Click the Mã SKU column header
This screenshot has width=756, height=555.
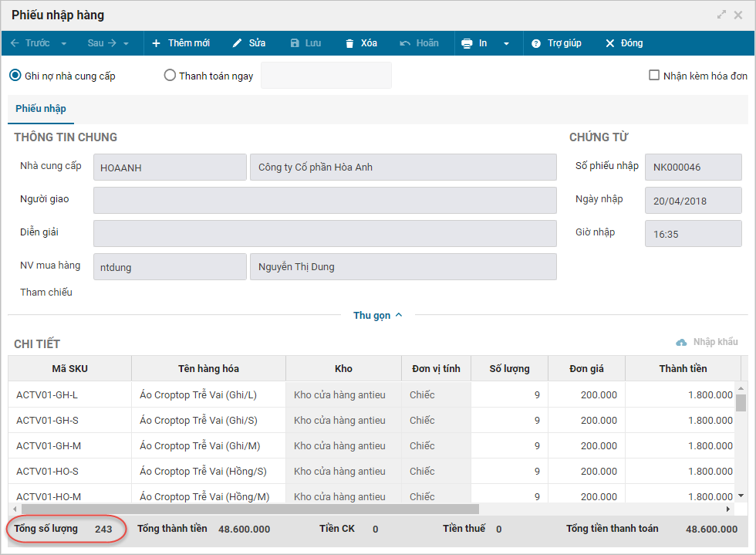coord(69,368)
